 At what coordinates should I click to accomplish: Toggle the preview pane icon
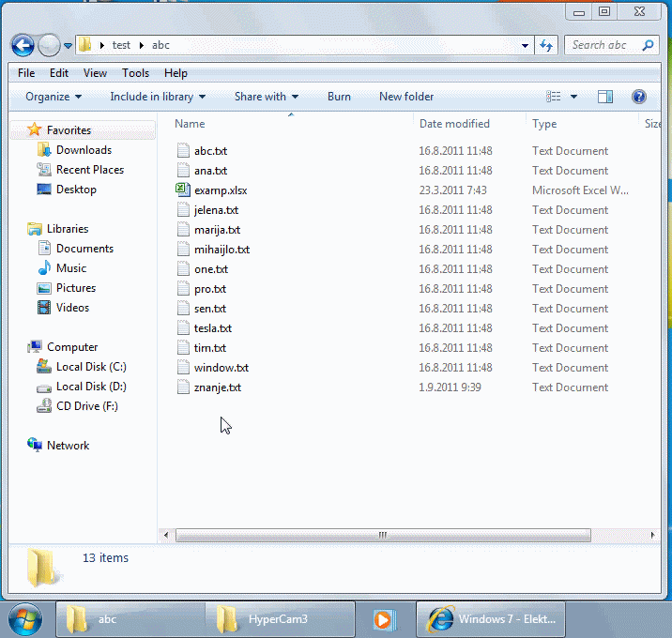pyautogui.click(x=605, y=97)
